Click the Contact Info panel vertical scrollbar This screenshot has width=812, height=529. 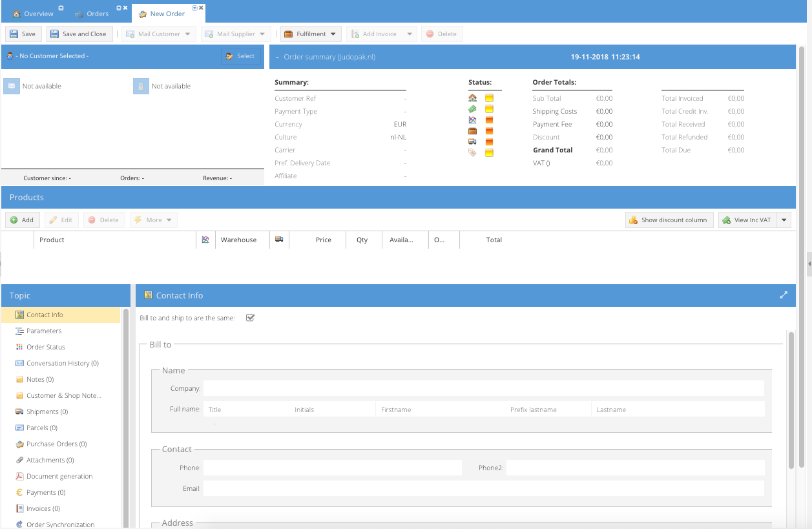pyautogui.click(x=791, y=400)
